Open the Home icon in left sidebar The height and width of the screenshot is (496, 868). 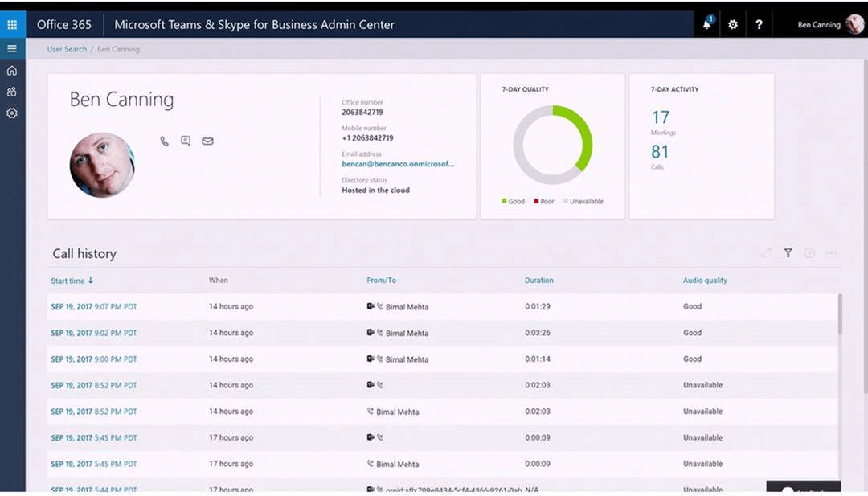(x=12, y=71)
